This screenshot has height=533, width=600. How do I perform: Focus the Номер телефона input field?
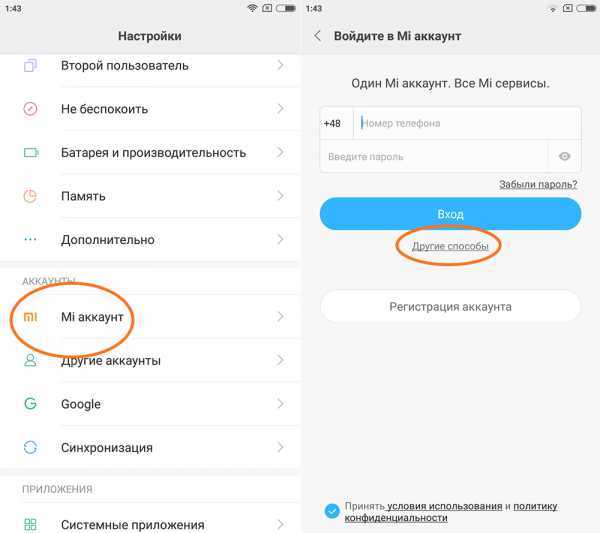click(467, 123)
